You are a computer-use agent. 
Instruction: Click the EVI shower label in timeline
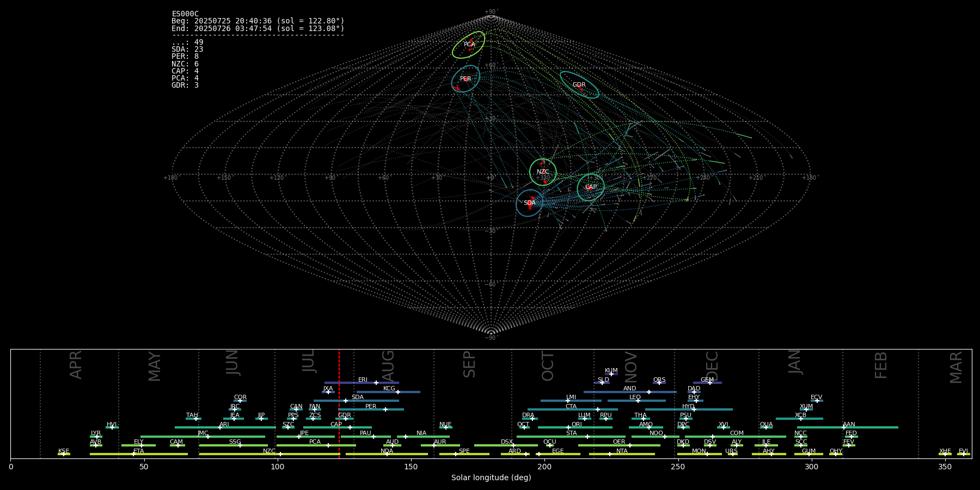pos(963,451)
